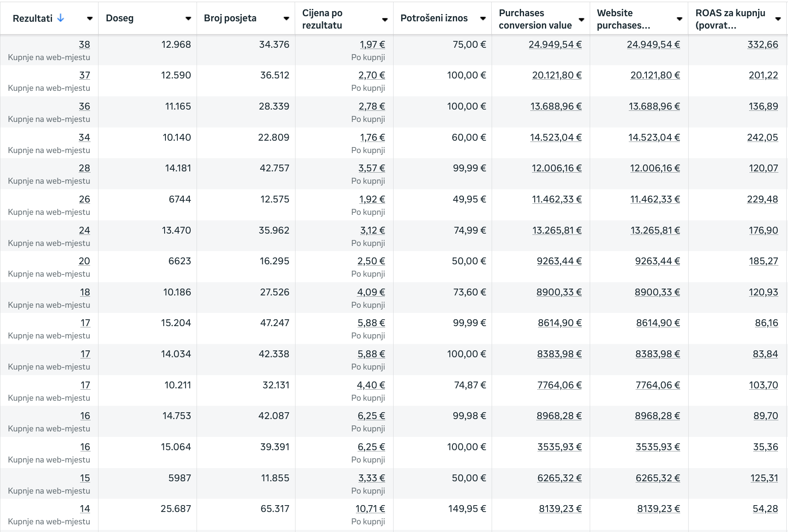Click the result count 34 link
788x532 pixels.
pyautogui.click(x=84, y=137)
